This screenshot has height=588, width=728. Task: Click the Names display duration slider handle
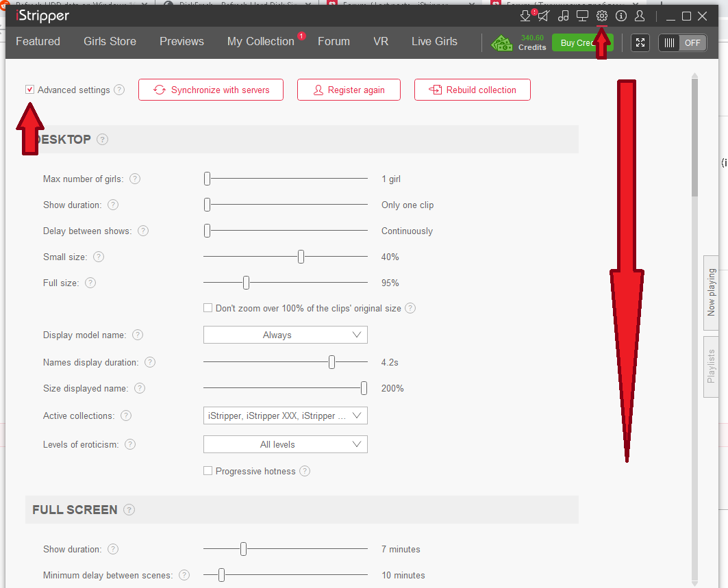tap(331, 362)
